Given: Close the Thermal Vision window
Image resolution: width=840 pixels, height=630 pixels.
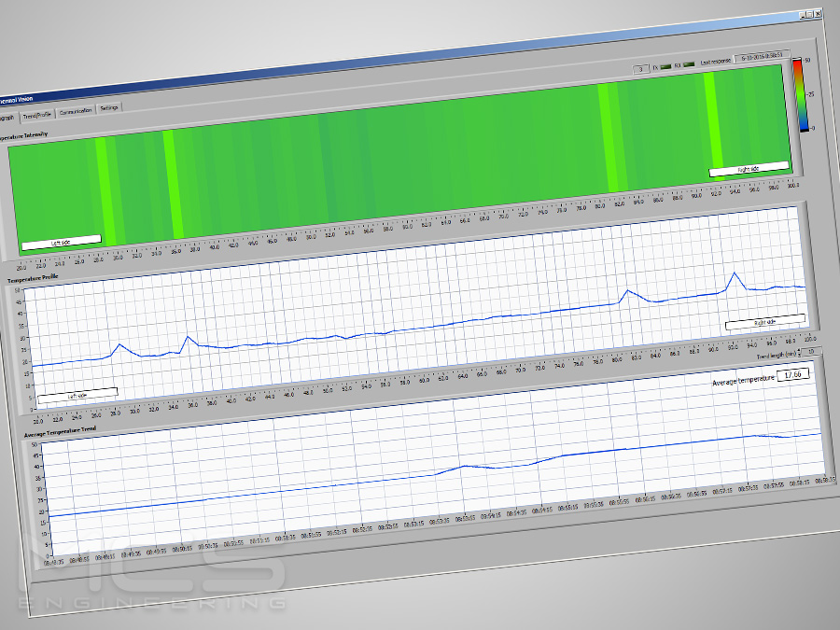Looking at the screenshot, I should pos(819,13).
